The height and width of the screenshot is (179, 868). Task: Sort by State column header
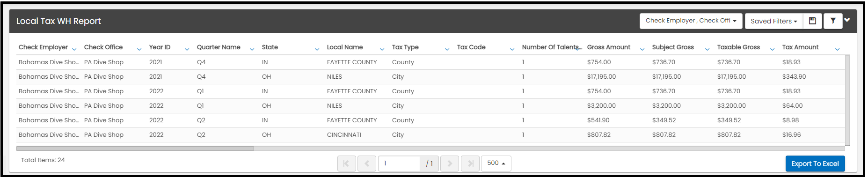[x=270, y=47]
